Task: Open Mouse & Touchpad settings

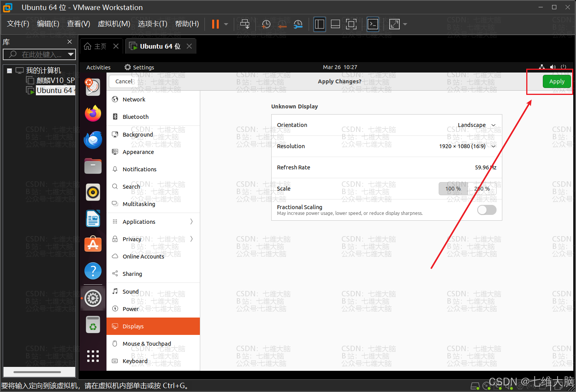Action: click(x=153, y=344)
